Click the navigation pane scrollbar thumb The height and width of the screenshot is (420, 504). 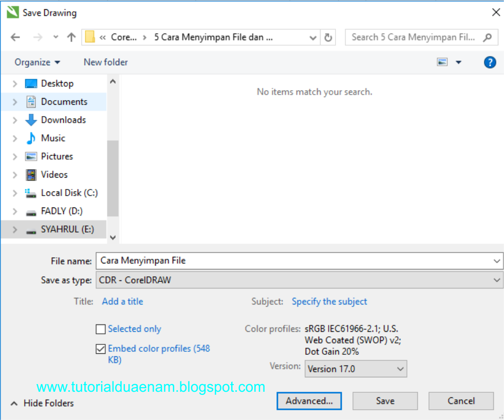point(113,178)
